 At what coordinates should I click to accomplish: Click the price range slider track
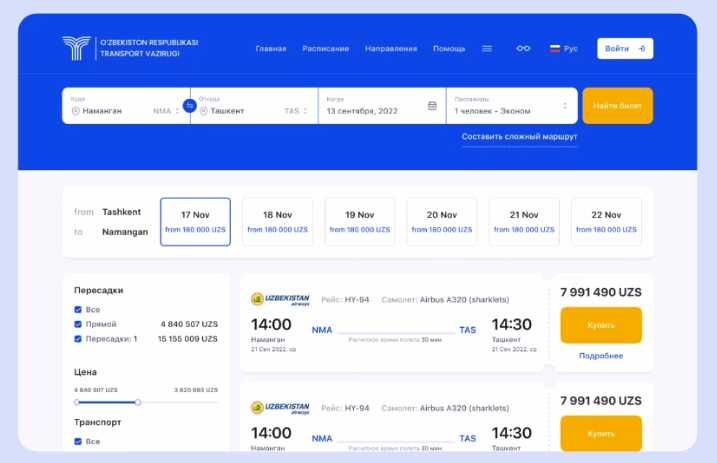point(146,402)
